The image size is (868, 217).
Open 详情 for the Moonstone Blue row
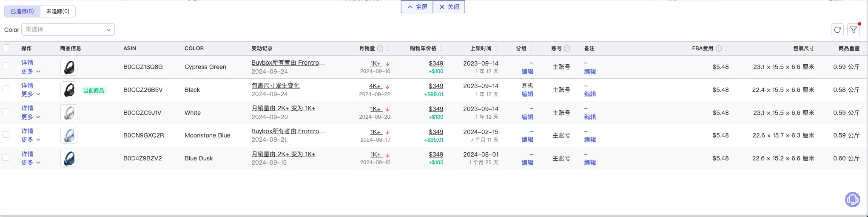27,131
